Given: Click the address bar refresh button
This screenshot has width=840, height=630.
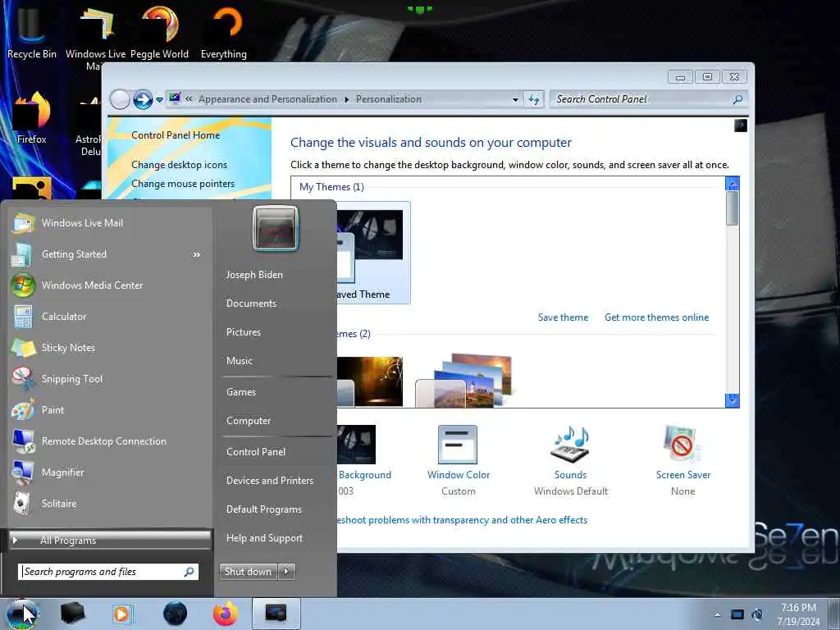Looking at the screenshot, I should tap(534, 99).
